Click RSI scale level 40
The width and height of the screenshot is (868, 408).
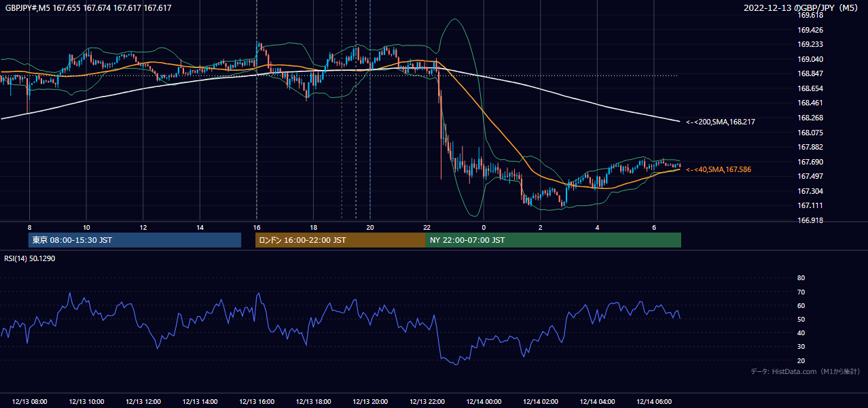pyautogui.click(x=801, y=333)
